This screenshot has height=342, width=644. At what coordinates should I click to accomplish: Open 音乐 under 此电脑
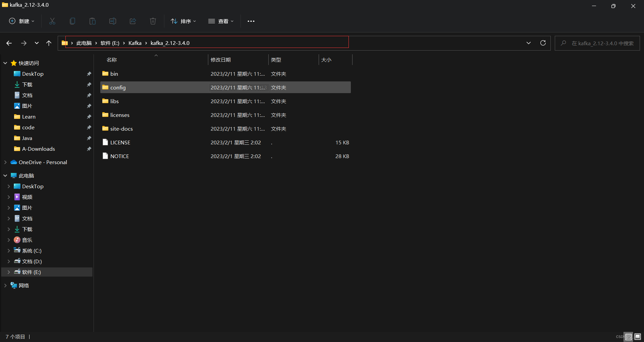(x=27, y=240)
